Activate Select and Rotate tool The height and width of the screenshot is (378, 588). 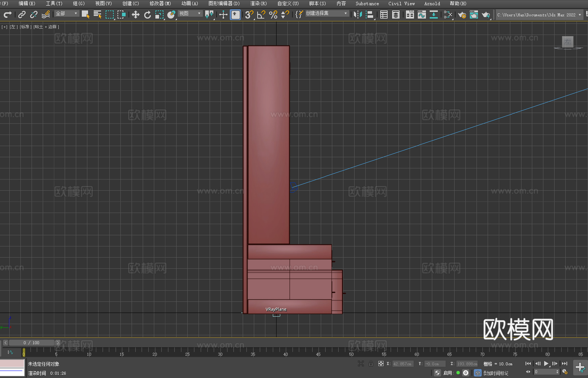(x=148, y=14)
